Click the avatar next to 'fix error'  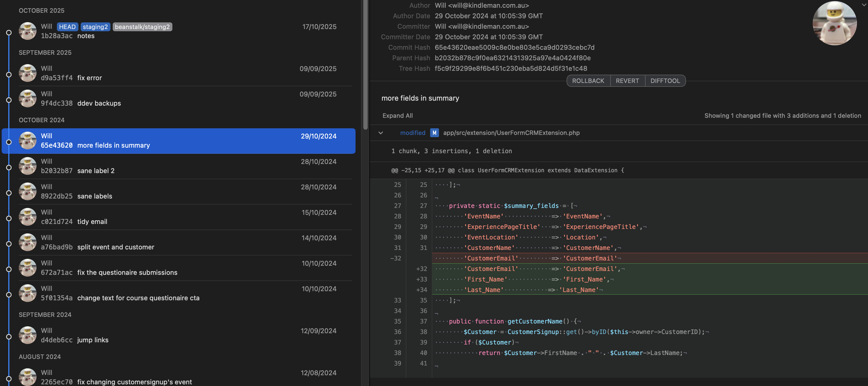(x=28, y=73)
